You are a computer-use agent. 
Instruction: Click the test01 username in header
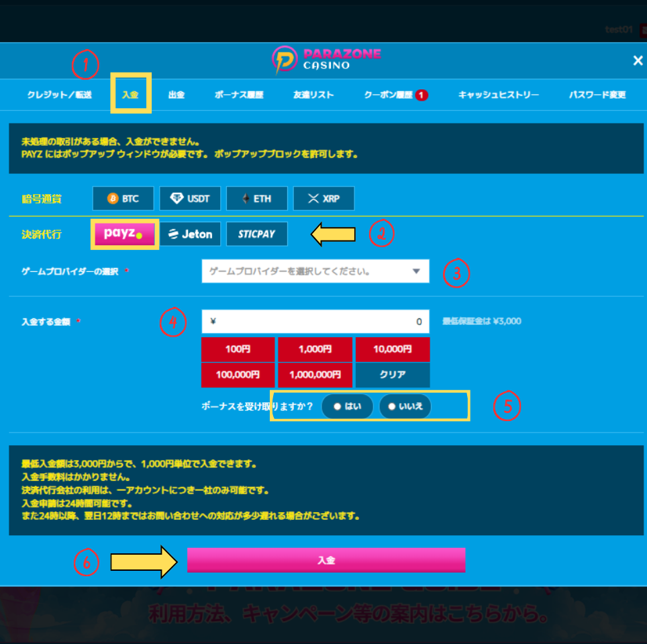click(619, 30)
